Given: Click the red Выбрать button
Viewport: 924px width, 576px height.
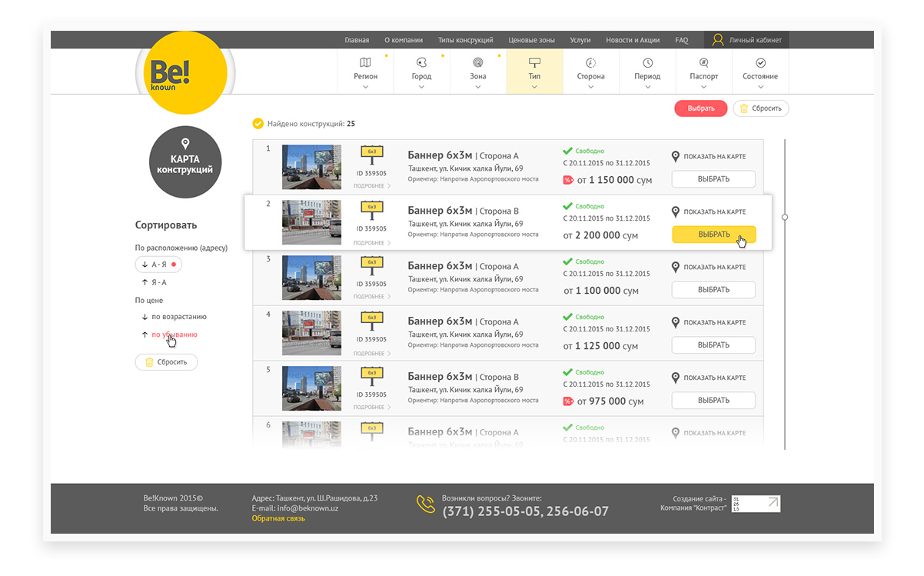Looking at the screenshot, I should point(700,108).
